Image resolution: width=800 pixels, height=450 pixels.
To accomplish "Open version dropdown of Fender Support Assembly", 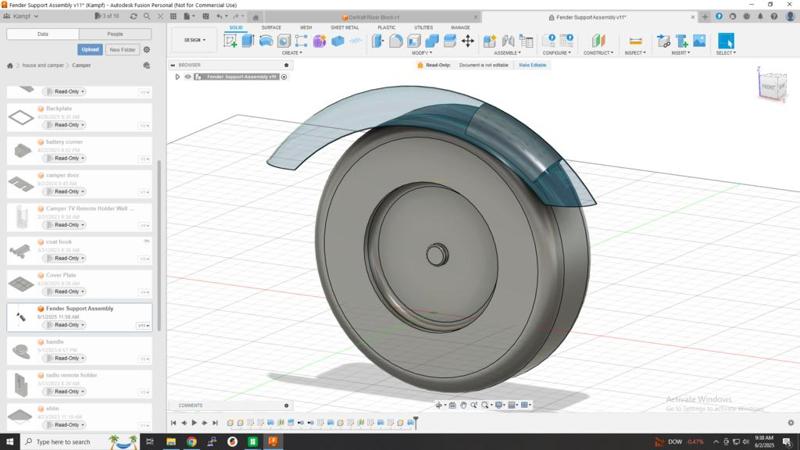I will (143, 325).
